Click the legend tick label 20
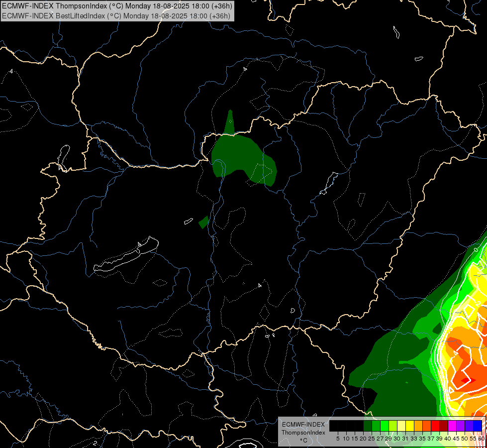 (363, 439)
